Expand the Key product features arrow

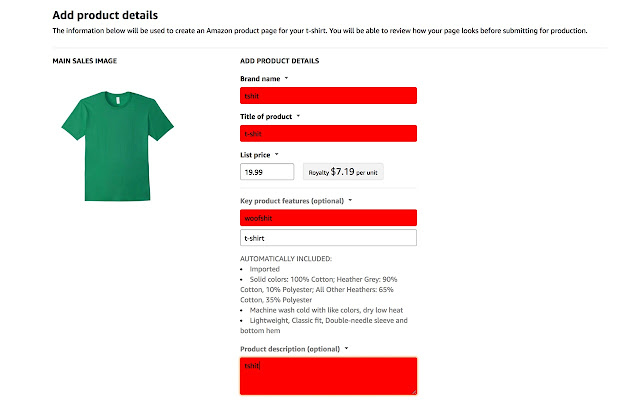[350, 200]
